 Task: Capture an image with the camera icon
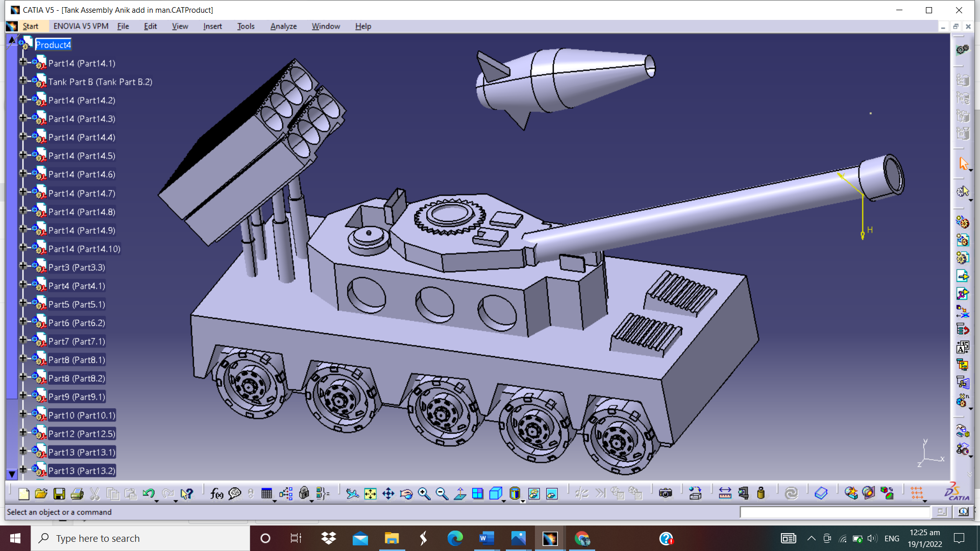665,493
